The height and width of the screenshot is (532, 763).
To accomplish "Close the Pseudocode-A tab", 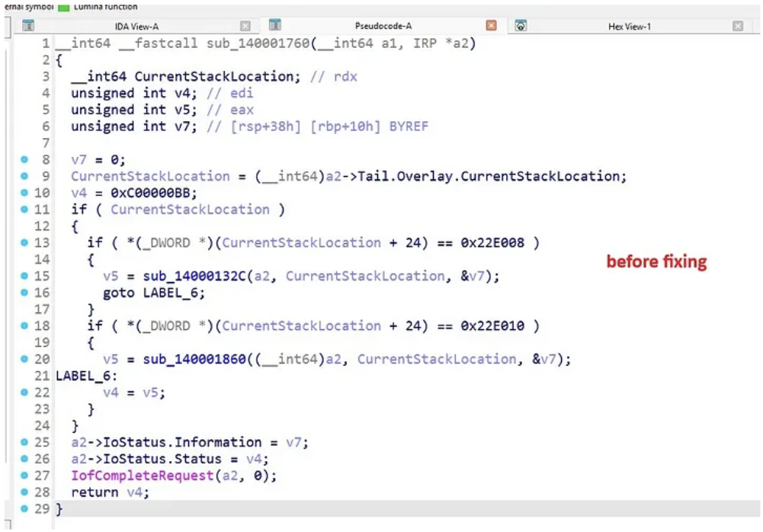I will coord(492,26).
